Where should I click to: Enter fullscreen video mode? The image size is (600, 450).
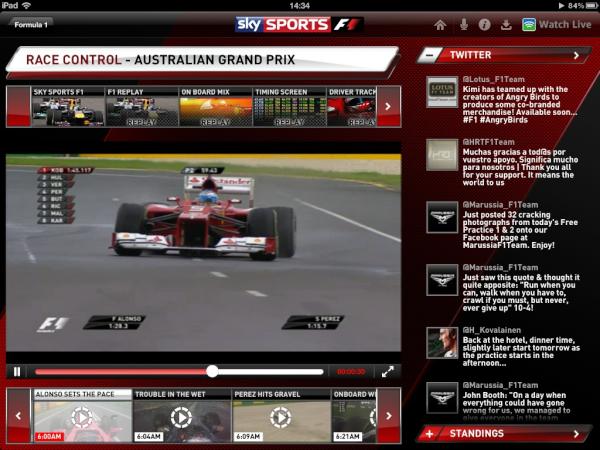click(388, 372)
